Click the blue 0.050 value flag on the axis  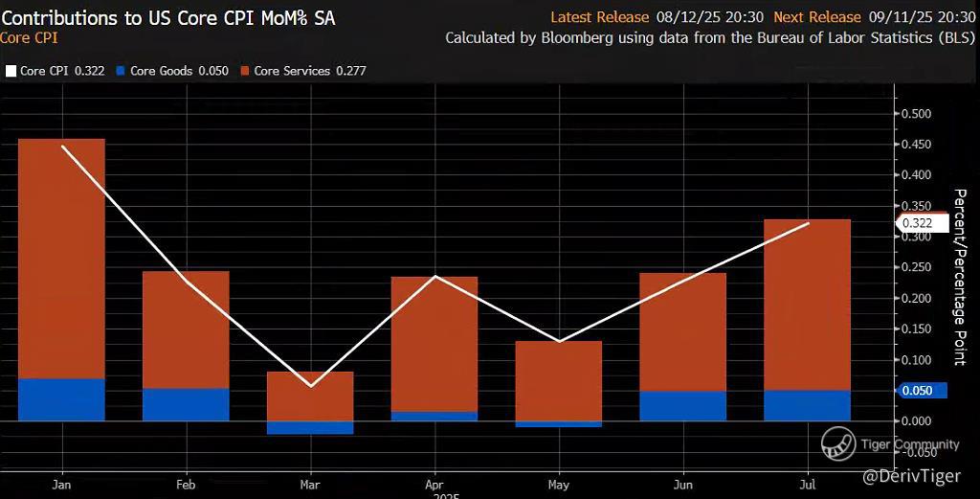923,391
